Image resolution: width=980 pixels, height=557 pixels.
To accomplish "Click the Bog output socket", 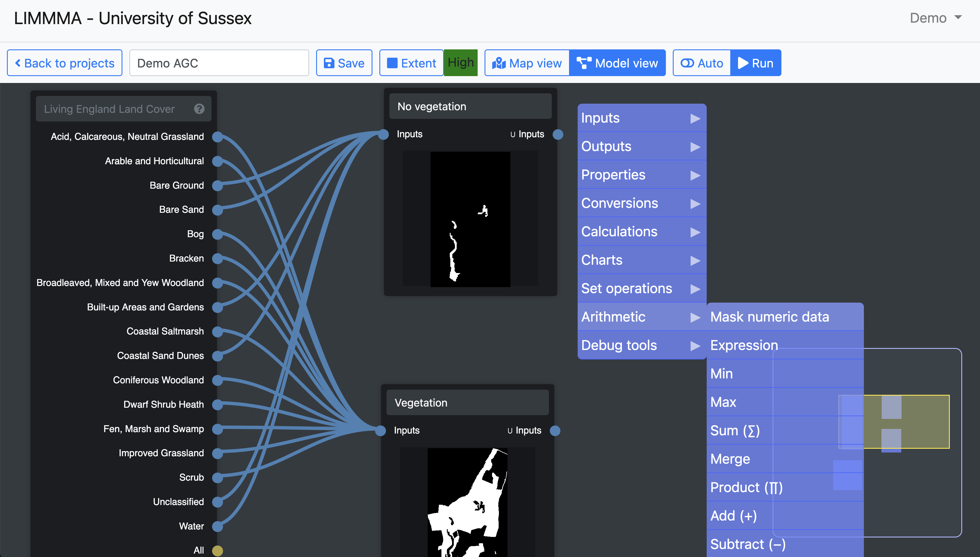I will pos(218,234).
